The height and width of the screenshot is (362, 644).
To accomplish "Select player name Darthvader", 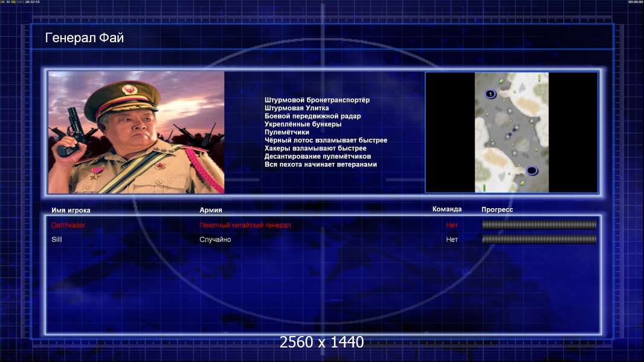I will pyautogui.click(x=68, y=225).
